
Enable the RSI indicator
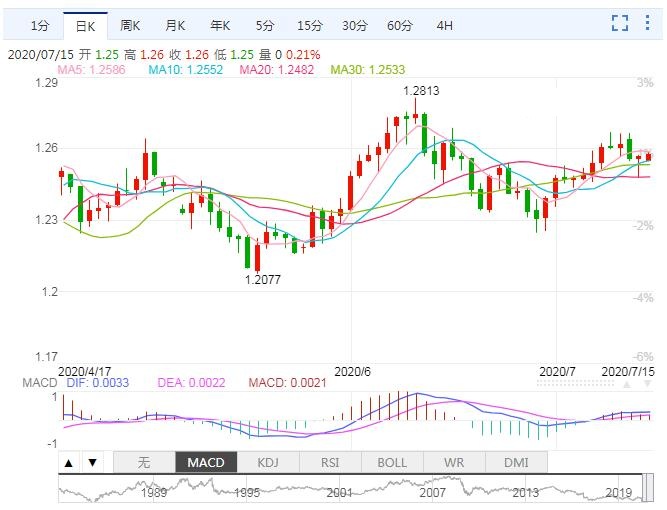point(330,462)
